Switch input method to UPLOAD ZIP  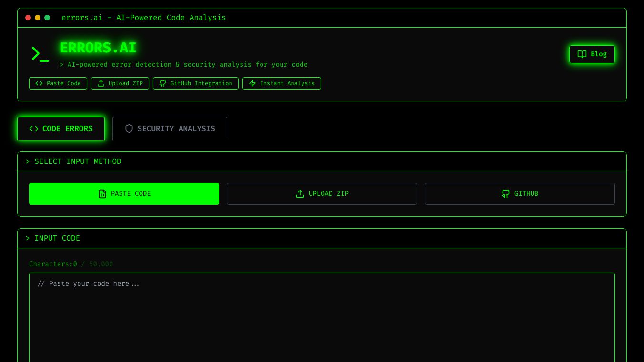pyautogui.click(x=322, y=194)
